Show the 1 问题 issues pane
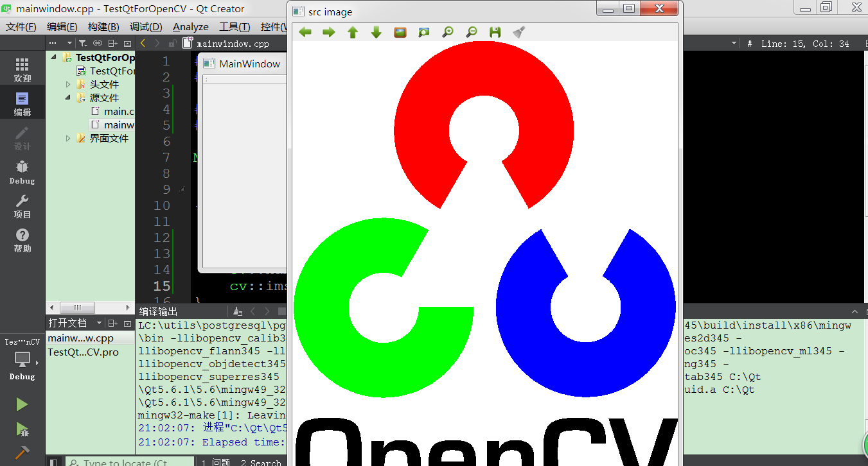The image size is (868, 466). 215,462
